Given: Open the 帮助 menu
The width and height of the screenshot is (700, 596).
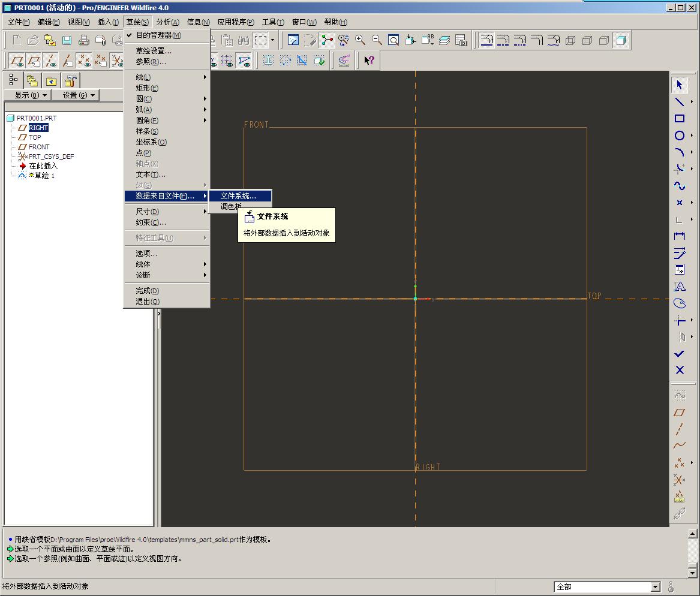Looking at the screenshot, I should [335, 22].
